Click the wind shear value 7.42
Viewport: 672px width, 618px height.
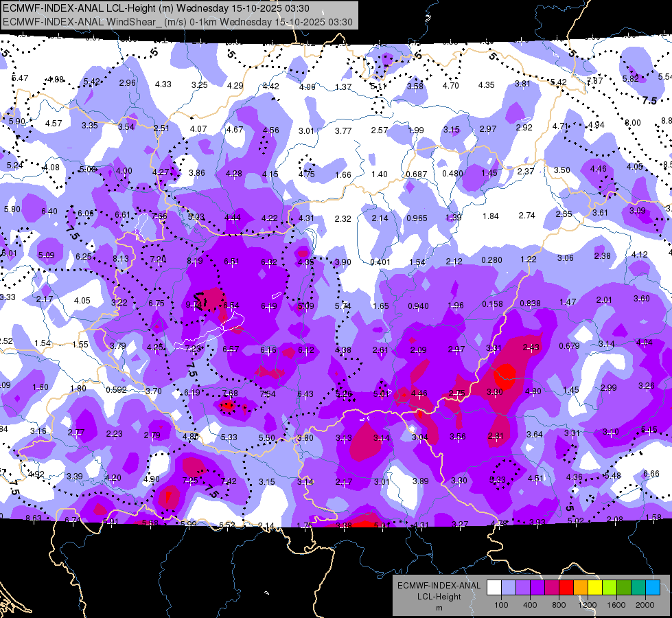coord(229,481)
